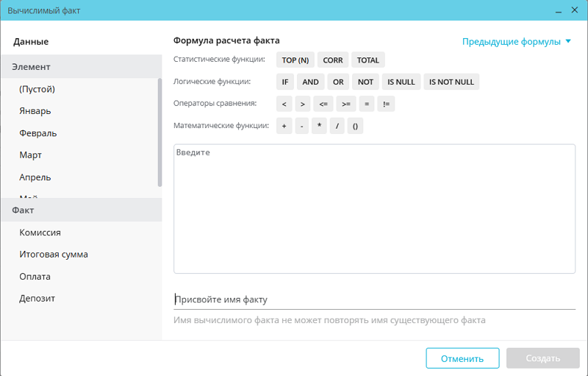Add the division (/) operator

(x=337, y=126)
